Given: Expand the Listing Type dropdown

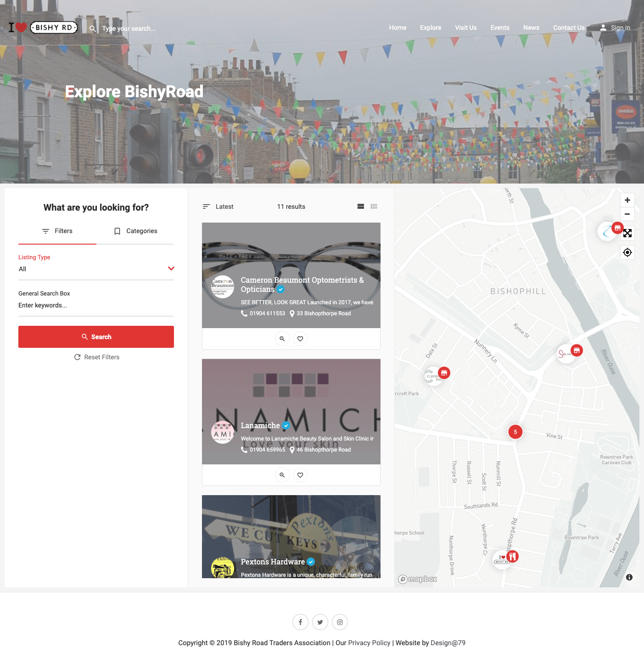Looking at the screenshot, I should pos(96,269).
